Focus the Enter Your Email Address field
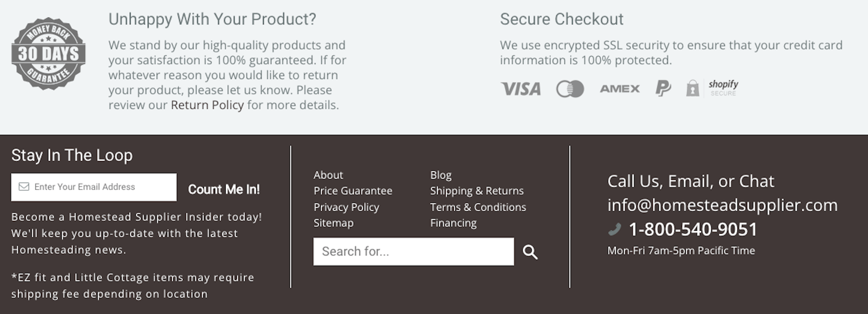Viewport: 868px width, 314px height. 94,187
